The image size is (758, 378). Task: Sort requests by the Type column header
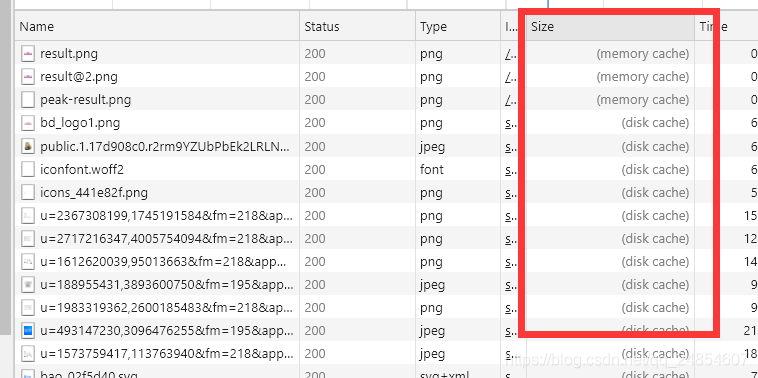458,27
